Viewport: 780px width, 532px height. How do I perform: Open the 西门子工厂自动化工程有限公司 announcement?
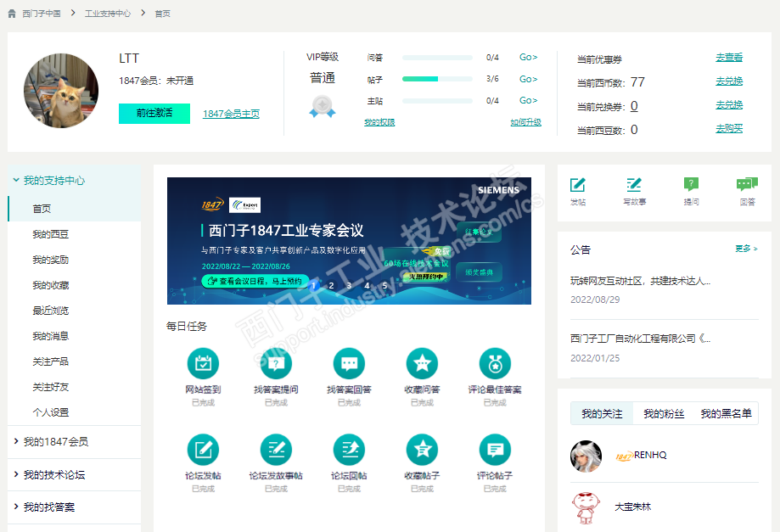(x=640, y=339)
